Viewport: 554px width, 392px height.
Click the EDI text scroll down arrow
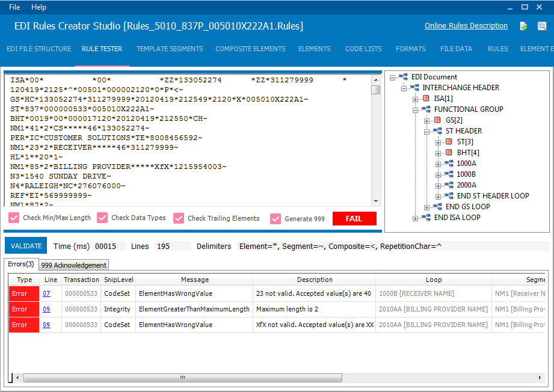pos(376,201)
